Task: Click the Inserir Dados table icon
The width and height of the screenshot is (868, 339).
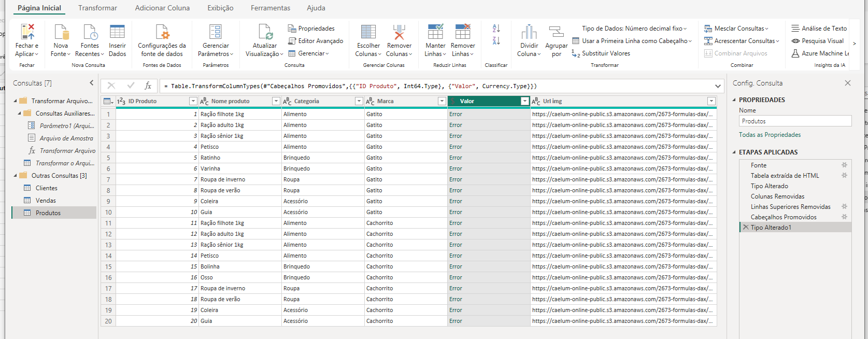Action: coord(117,32)
